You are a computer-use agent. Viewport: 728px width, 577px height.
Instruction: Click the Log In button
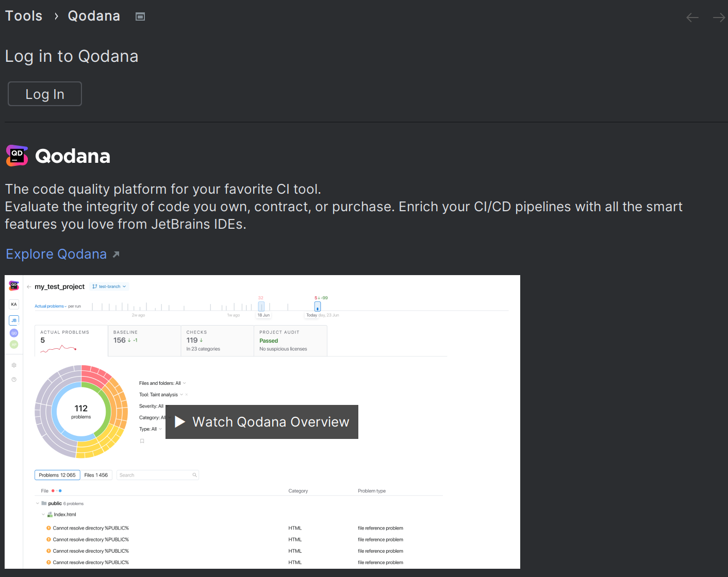coord(44,94)
